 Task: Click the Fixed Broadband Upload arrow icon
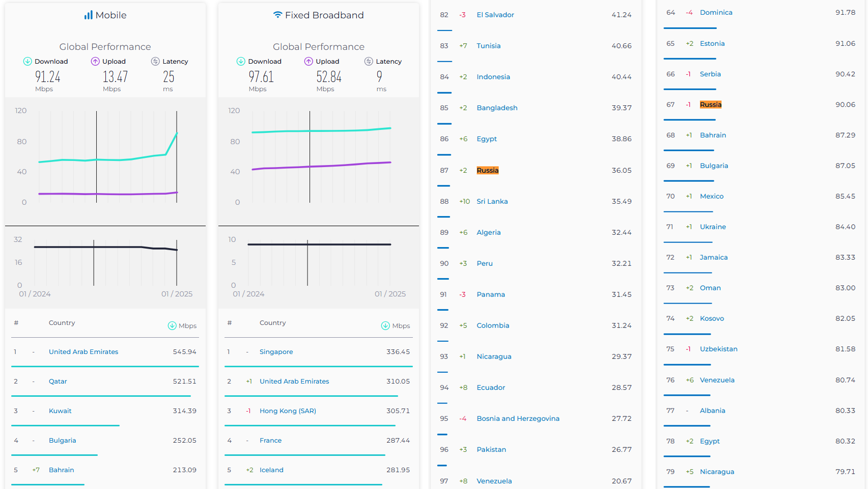pyautogui.click(x=309, y=62)
